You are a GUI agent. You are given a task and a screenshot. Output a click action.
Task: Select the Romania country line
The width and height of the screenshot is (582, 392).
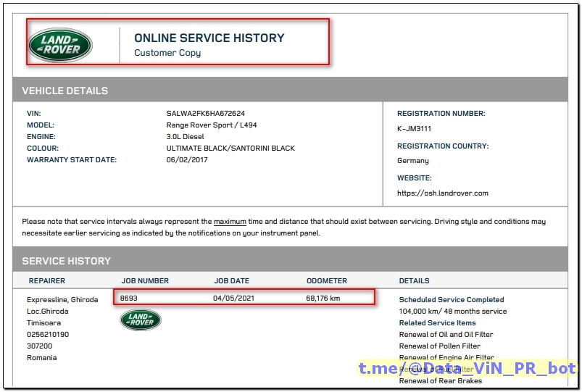tap(41, 357)
